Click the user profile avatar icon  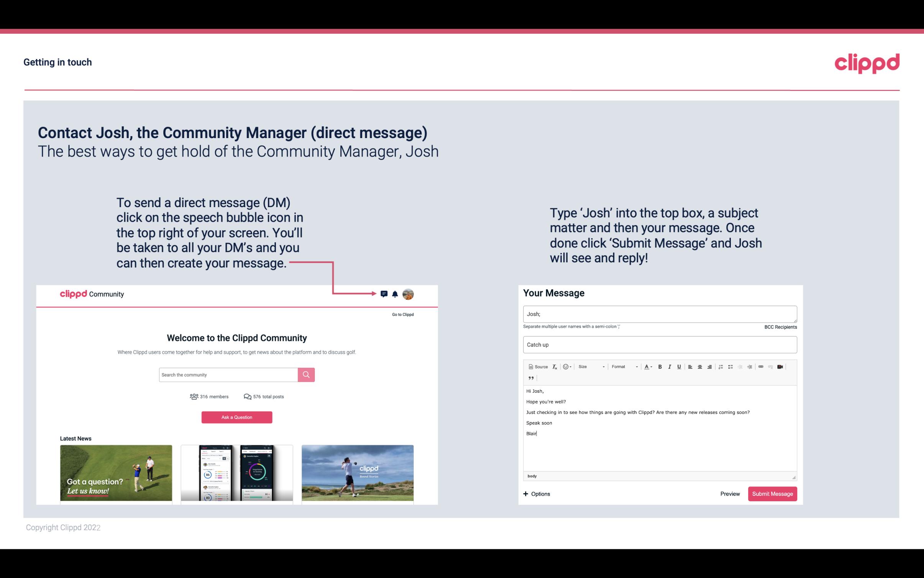tap(409, 294)
